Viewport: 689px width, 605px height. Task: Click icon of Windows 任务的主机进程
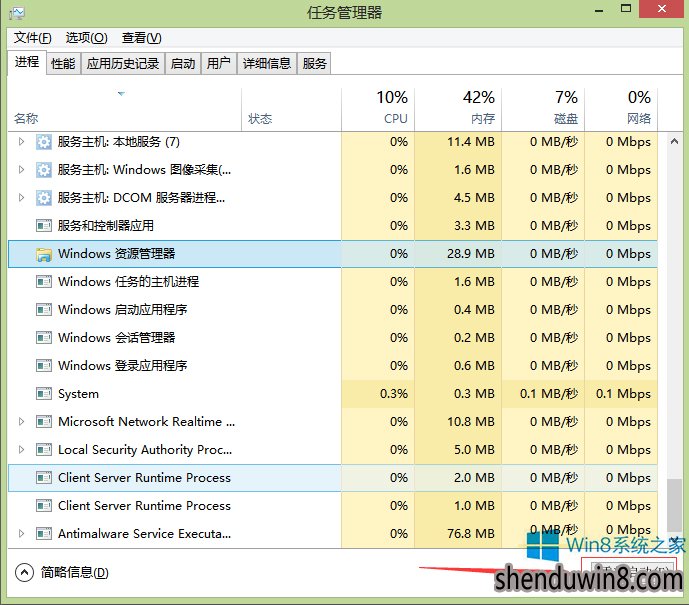pos(44,282)
